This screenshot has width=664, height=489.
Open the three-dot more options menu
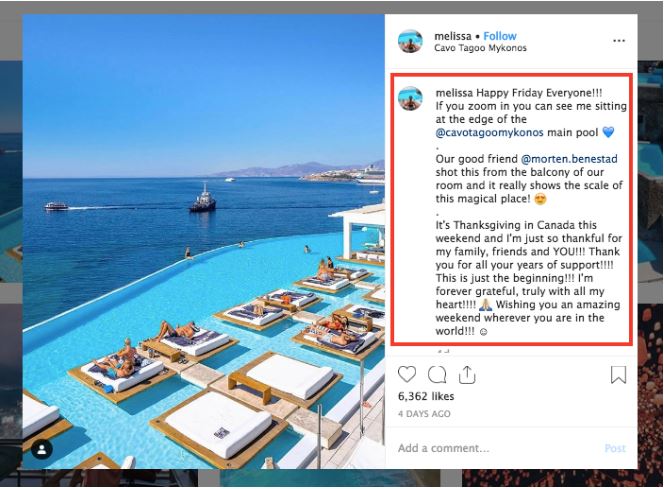tap(619, 41)
